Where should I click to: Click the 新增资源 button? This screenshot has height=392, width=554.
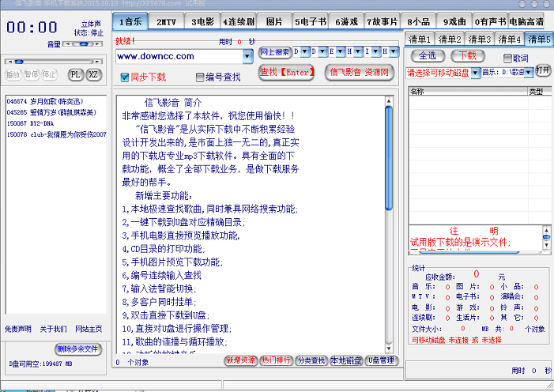pos(240,360)
